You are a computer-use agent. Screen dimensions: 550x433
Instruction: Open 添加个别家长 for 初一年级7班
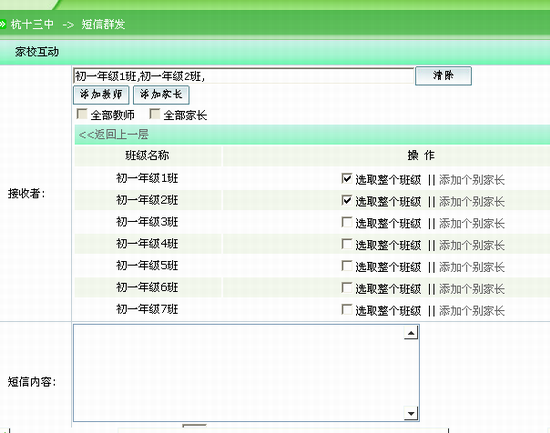(472, 311)
